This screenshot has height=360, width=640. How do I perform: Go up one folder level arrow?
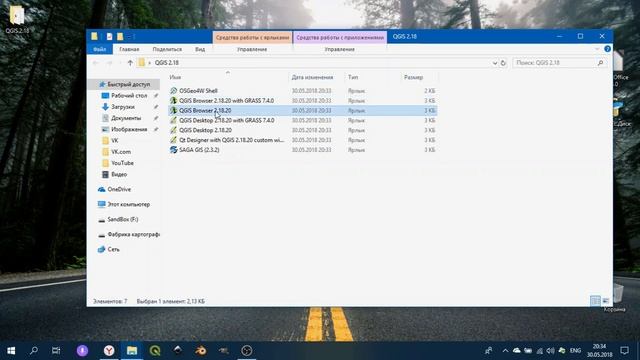(130, 63)
